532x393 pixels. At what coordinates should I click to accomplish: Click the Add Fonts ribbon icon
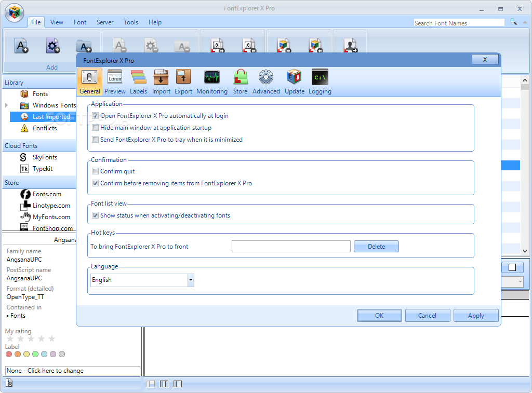pyautogui.click(x=21, y=46)
